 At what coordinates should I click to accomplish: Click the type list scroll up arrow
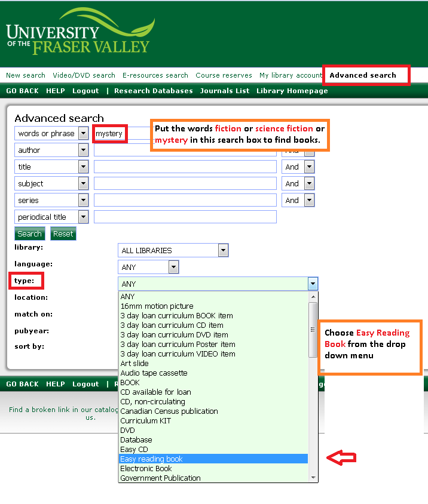313,297
